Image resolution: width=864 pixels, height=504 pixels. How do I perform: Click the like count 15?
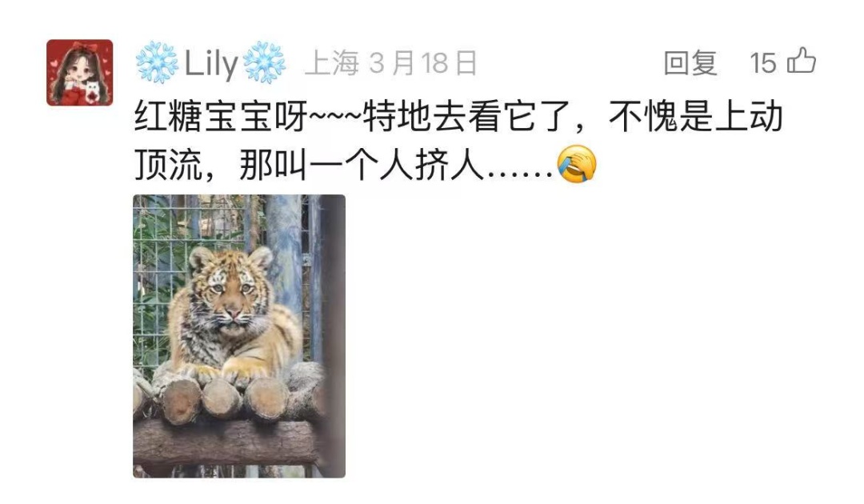(763, 62)
